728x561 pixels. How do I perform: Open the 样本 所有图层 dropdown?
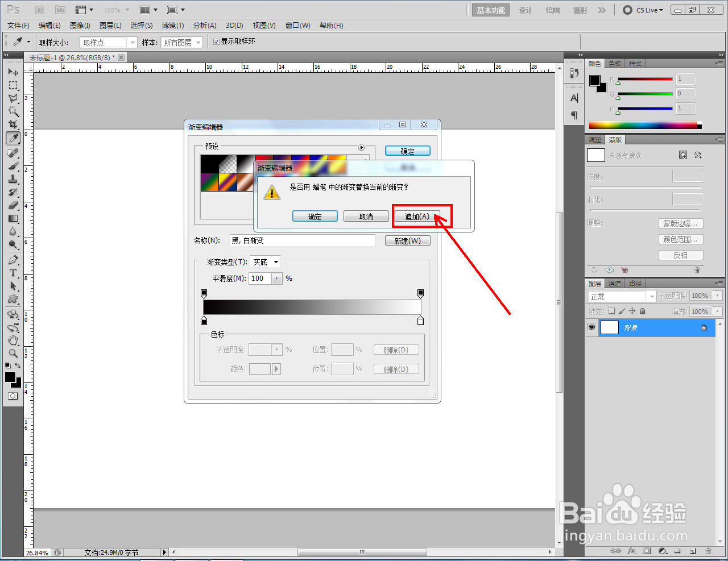[182, 42]
